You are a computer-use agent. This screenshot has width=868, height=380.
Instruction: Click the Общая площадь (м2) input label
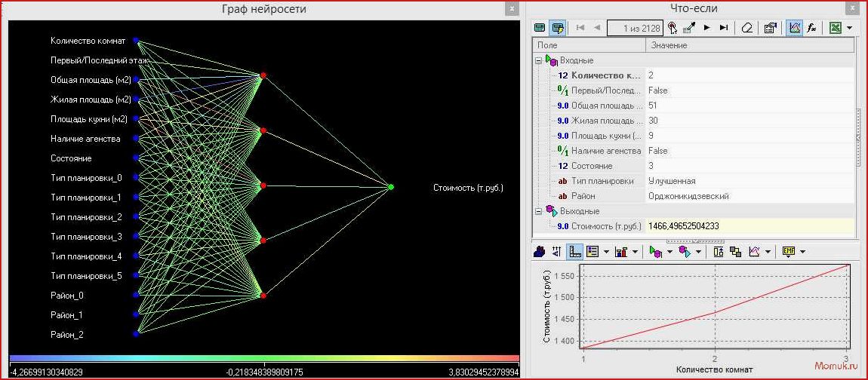tap(91, 80)
